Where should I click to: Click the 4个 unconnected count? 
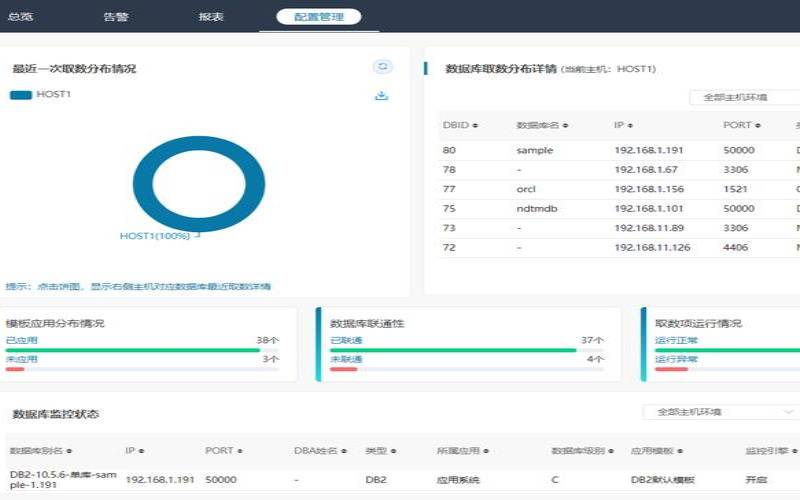pos(595,359)
